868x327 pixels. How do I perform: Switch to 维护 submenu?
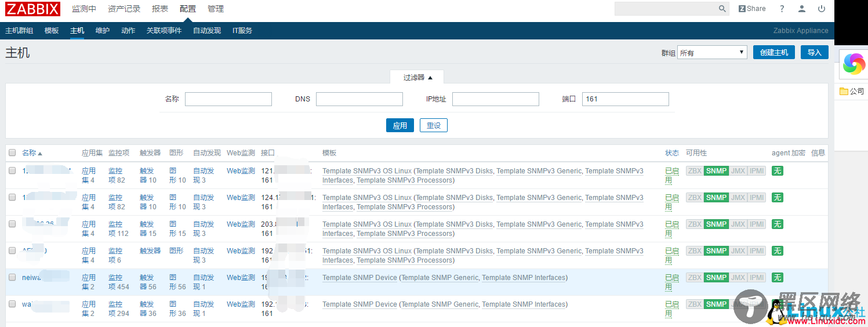[103, 31]
